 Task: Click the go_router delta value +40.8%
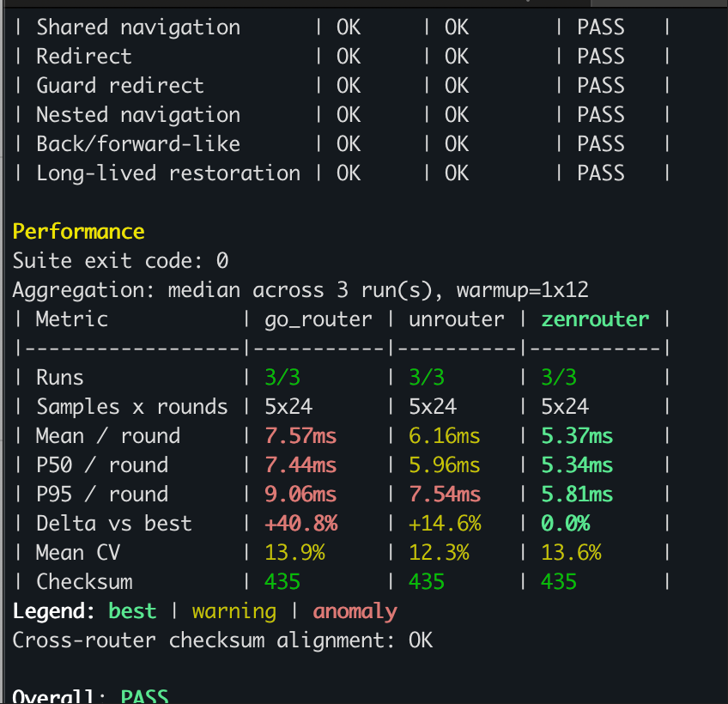(x=300, y=524)
